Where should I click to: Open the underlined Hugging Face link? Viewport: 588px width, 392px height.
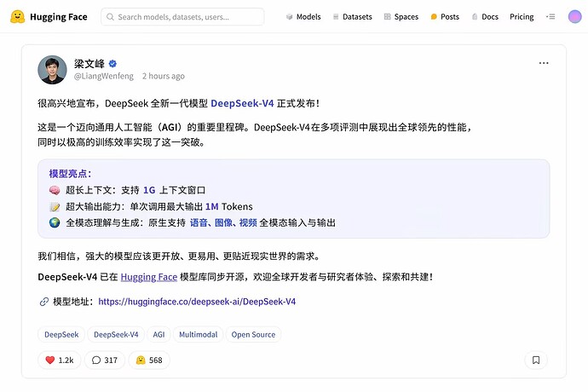[x=149, y=277]
